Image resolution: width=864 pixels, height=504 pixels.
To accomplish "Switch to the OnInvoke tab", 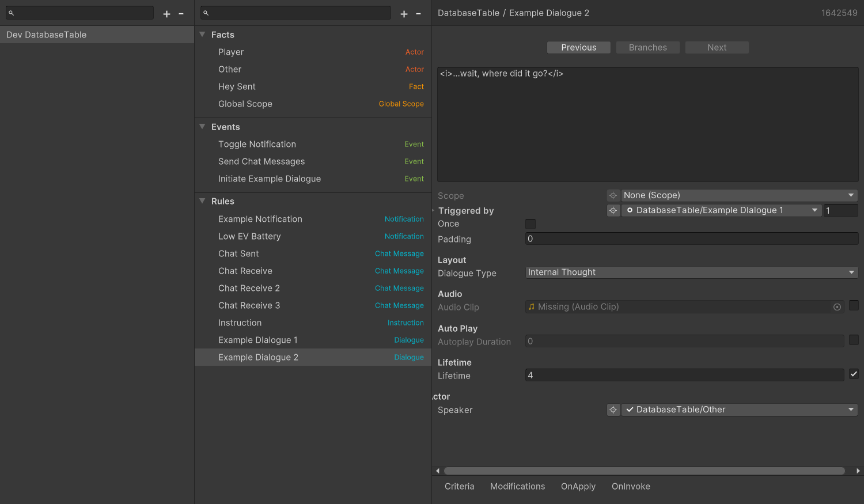I will click(x=631, y=487).
